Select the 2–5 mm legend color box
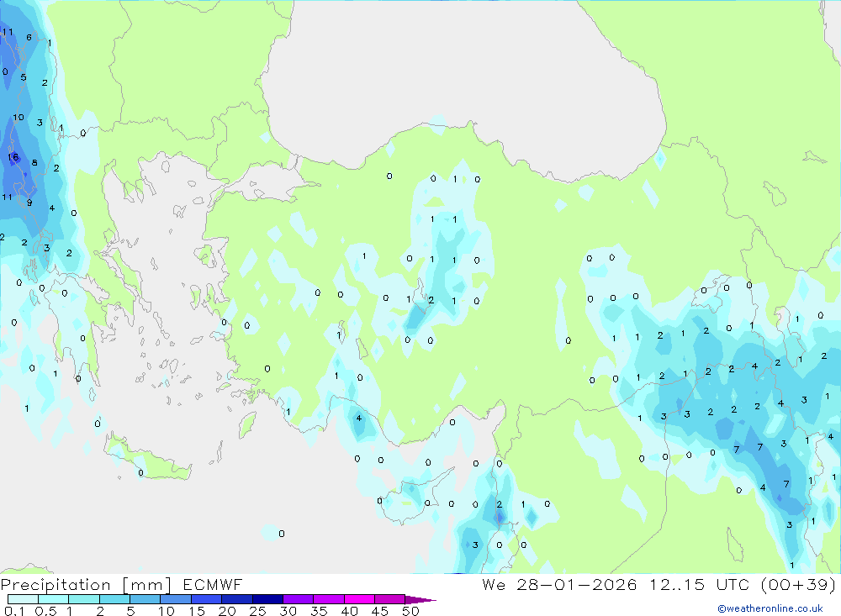 pyautogui.click(x=114, y=599)
